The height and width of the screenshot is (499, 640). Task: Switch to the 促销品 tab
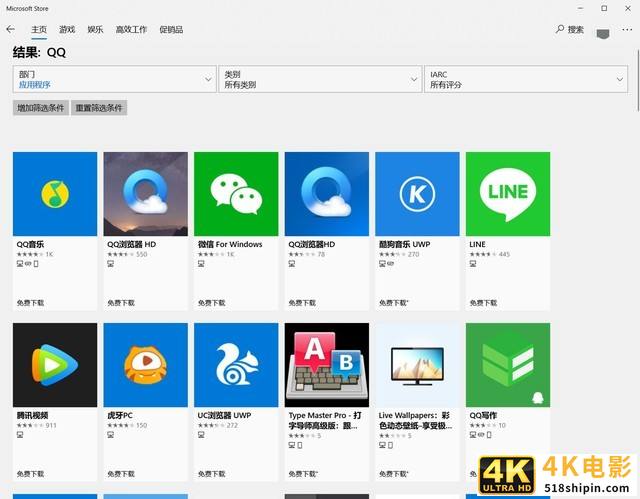click(x=171, y=29)
